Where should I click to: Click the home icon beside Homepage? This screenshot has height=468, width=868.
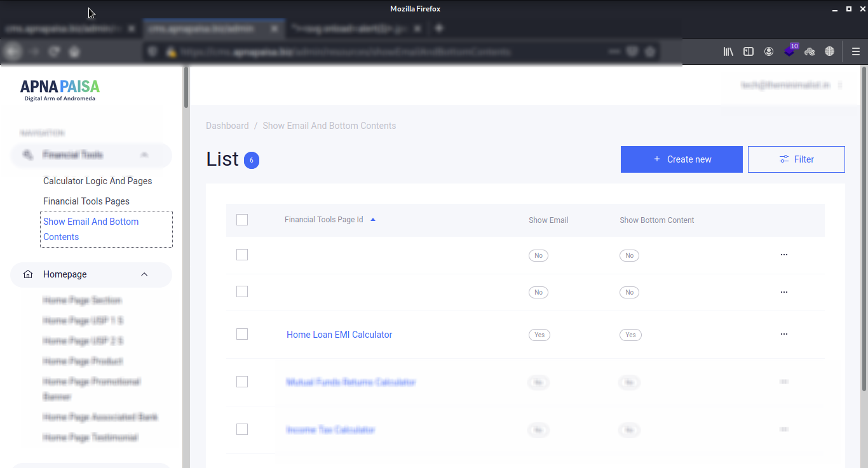click(27, 274)
